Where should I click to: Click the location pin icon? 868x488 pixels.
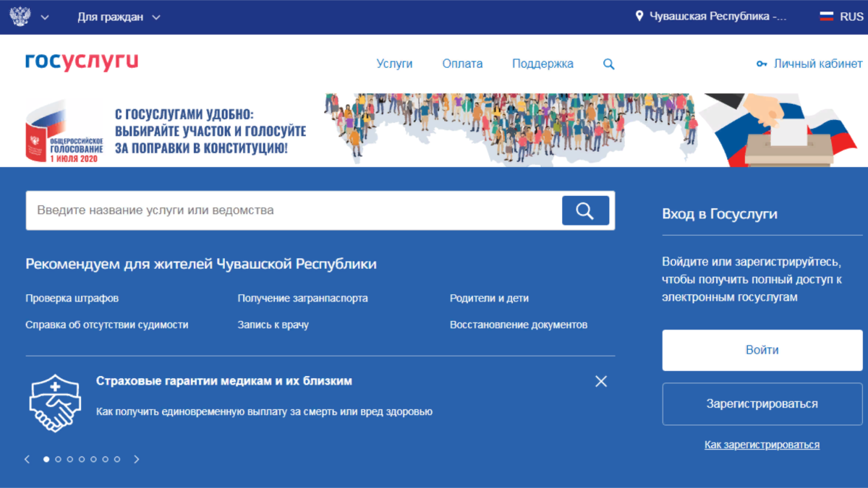pyautogui.click(x=639, y=16)
